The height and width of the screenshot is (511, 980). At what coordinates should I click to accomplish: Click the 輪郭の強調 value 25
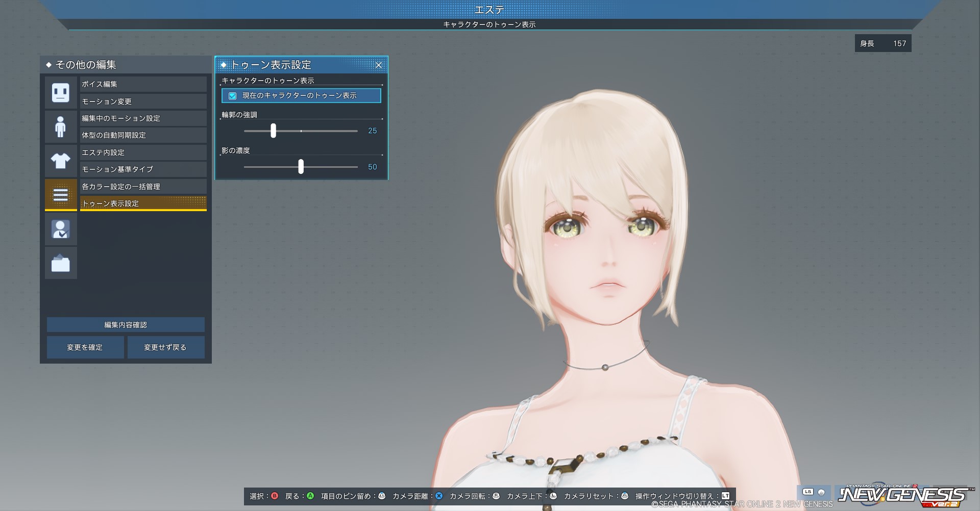(373, 131)
